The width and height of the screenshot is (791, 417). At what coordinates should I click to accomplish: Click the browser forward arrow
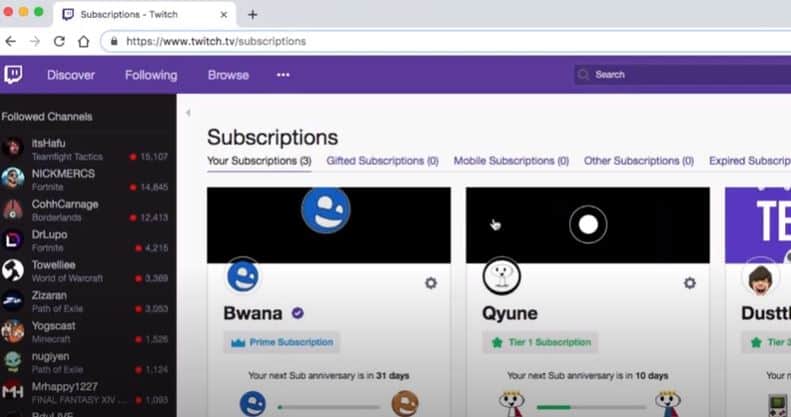pyautogui.click(x=35, y=41)
